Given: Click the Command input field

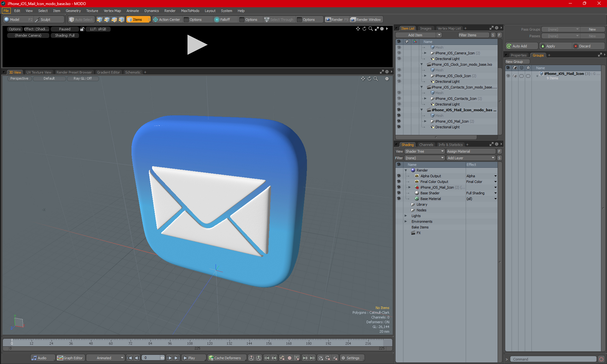Looking at the screenshot, I should [553, 359].
